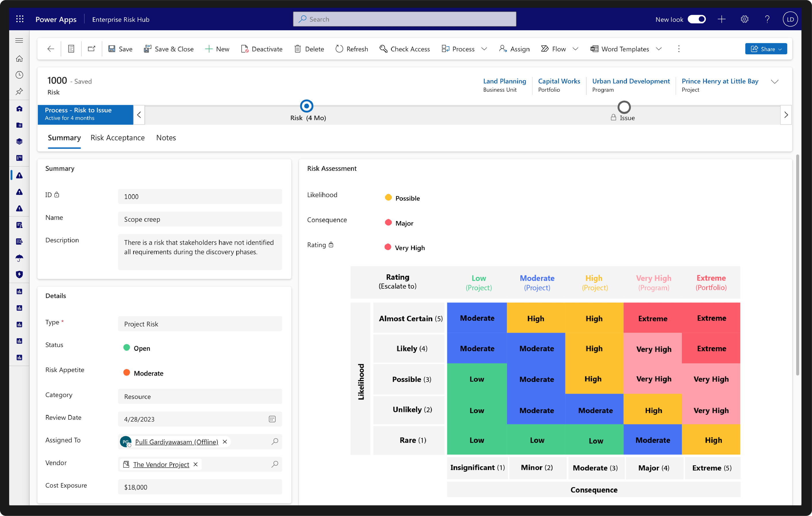The image size is (812, 516).
Task: Click the Home icon in left sidebar
Action: pos(20,59)
